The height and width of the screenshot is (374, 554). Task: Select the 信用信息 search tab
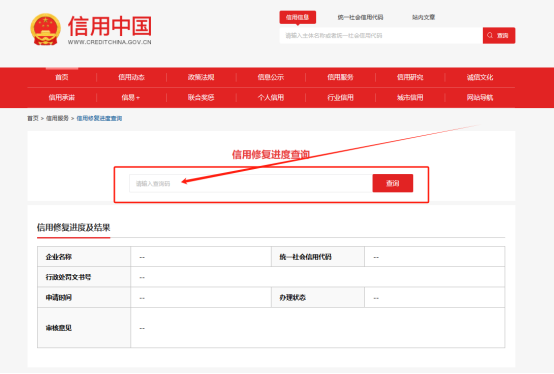point(297,17)
